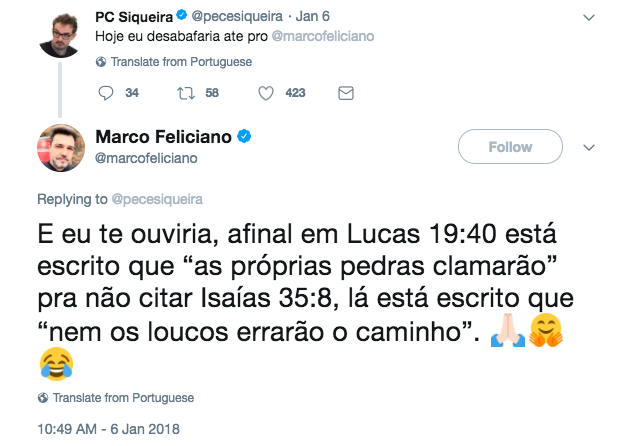Open Marco Feliciano's profile picture
Viewport: 635px width, 446px height.
point(60,148)
